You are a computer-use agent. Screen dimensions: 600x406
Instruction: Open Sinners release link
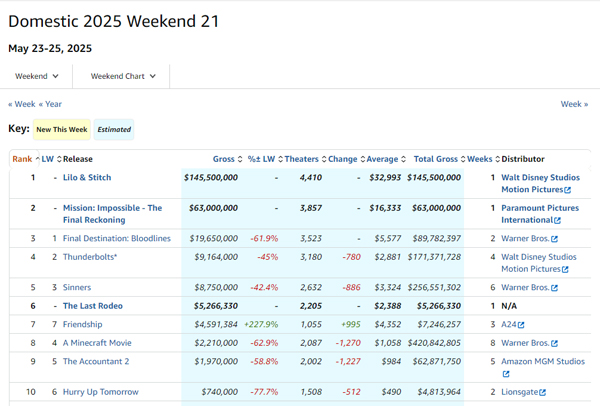point(77,287)
